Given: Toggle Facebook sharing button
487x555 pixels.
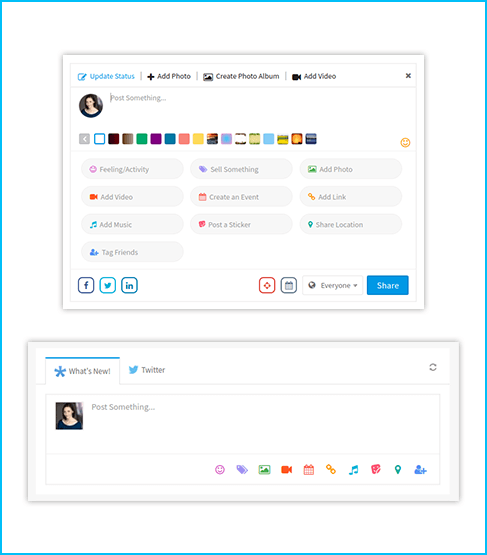Looking at the screenshot, I should click(86, 285).
